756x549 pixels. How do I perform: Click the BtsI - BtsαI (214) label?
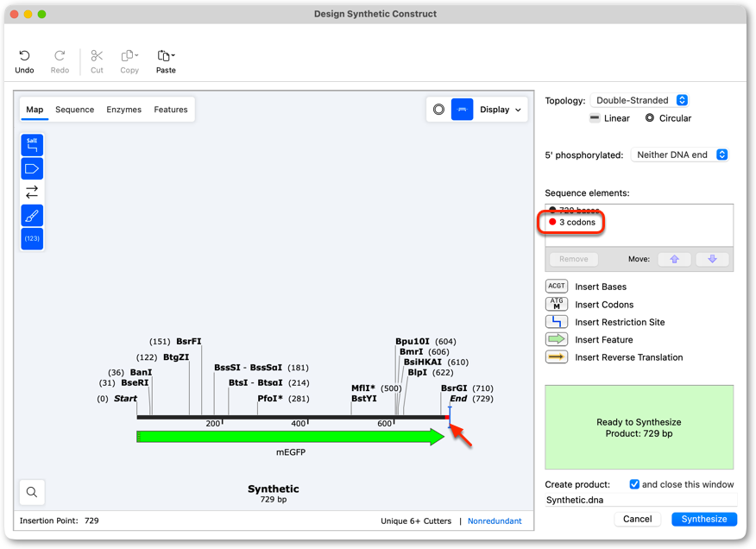coord(268,383)
